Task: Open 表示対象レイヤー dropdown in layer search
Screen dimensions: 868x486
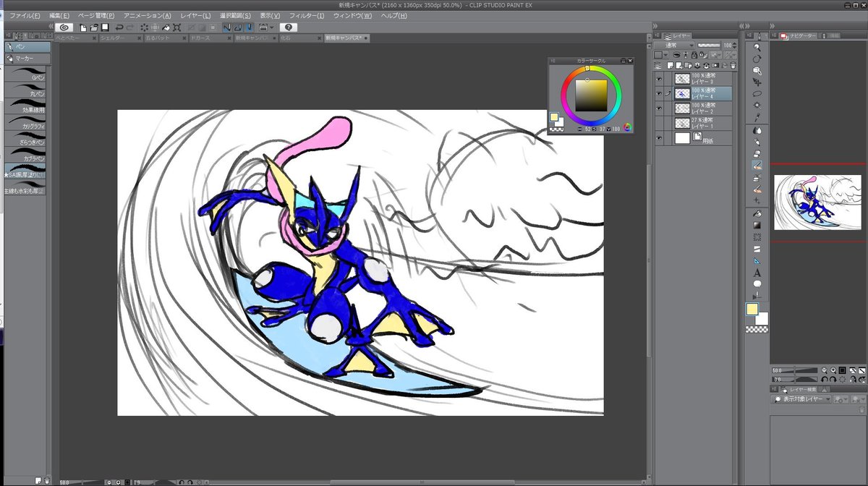Action: [802, 398]
